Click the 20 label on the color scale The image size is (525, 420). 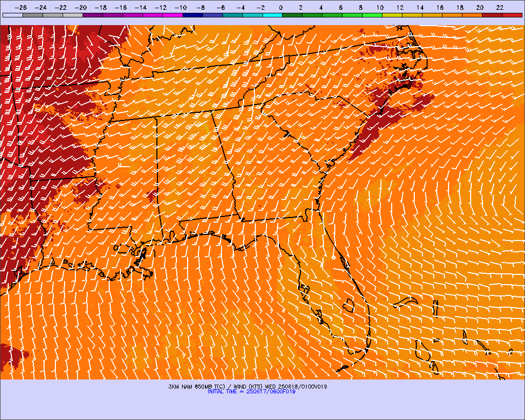point(480,7)
